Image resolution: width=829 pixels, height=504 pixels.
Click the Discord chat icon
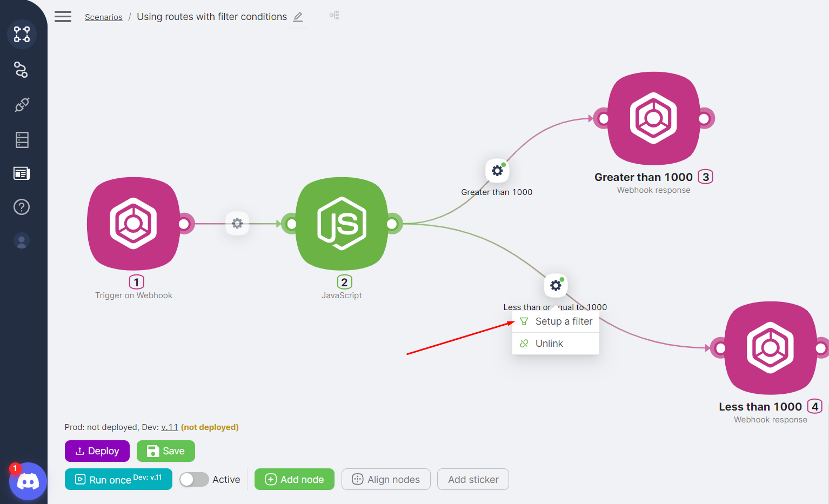[x=28, y=481]
